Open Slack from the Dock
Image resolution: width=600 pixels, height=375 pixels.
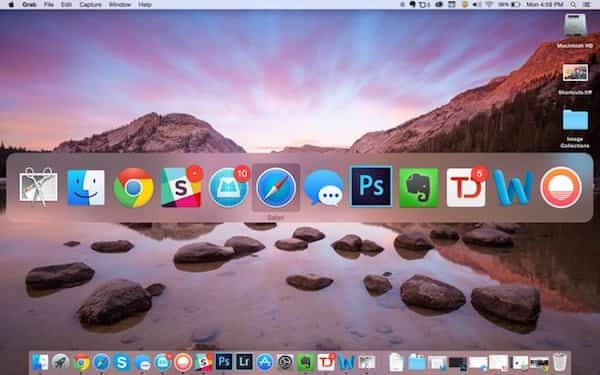pyautogui.click(x=204, y=362)
